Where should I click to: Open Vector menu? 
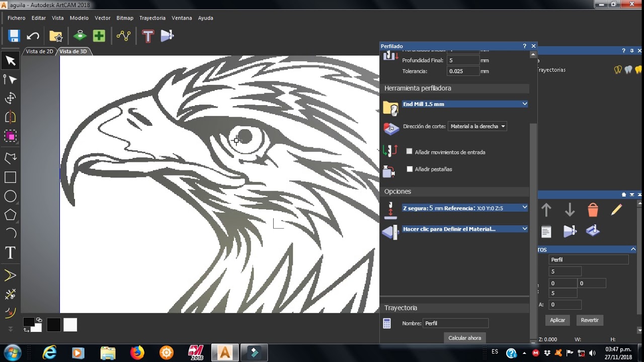point(103,18)
